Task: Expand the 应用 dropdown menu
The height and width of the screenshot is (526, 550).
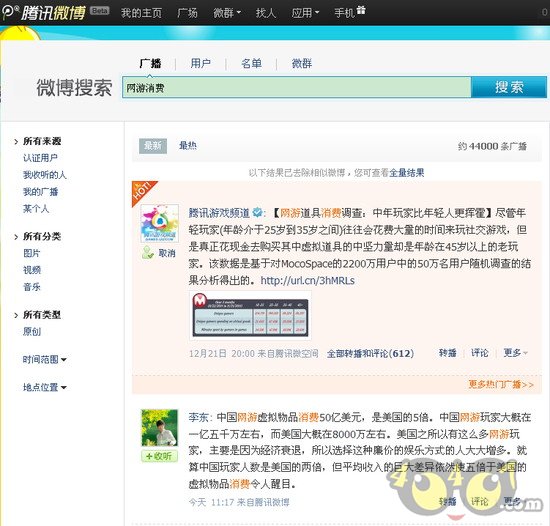Action: click(305, 13)
